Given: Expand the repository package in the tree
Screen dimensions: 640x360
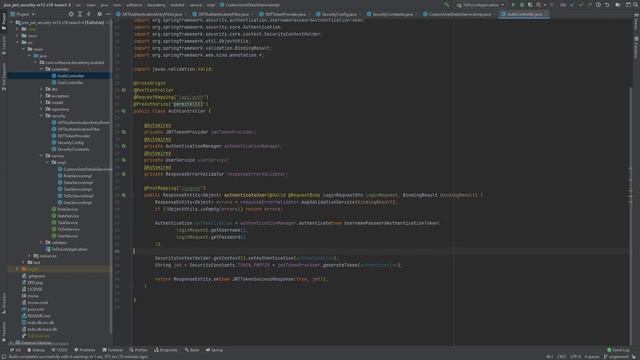Looking at the screenshot, I should coord(42,109).
